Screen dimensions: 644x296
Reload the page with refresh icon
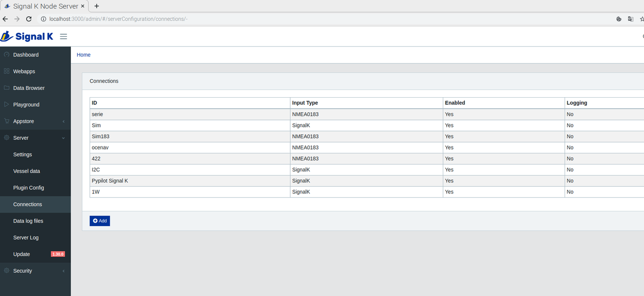pos(29,19)
